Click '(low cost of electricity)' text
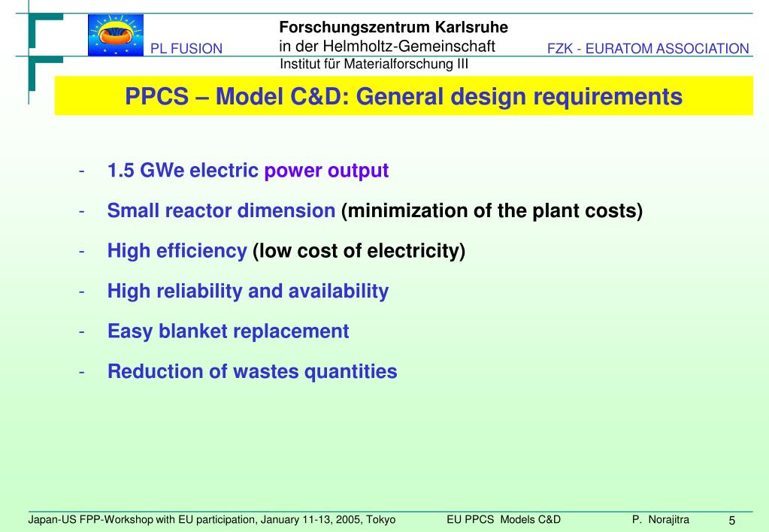This screenshot has height=532, width=769. point(359,250)
